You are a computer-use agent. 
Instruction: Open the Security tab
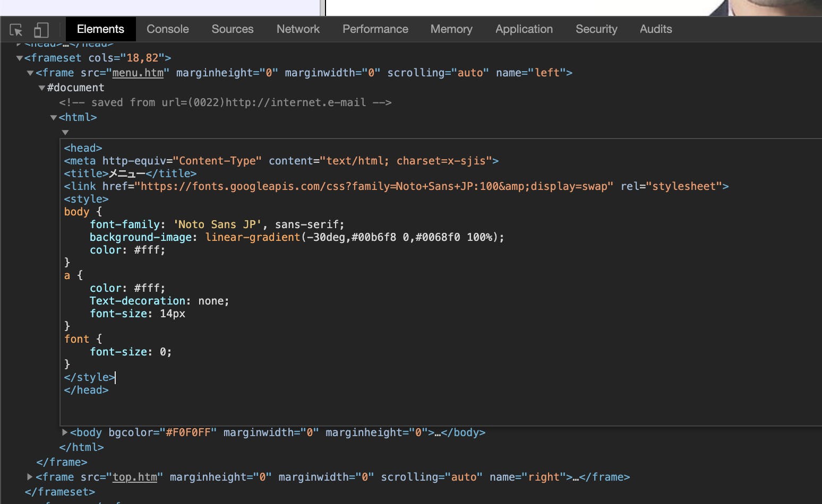click(x=596, y=29)
